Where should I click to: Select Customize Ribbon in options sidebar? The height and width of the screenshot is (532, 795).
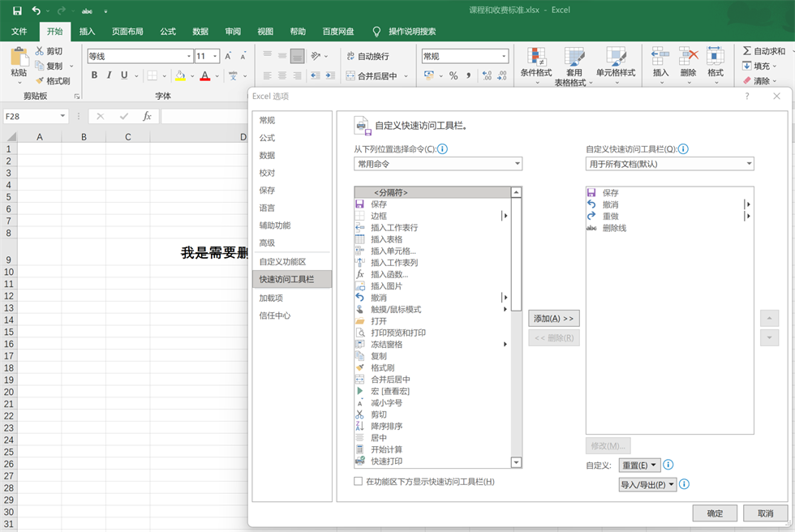point(282,262)
